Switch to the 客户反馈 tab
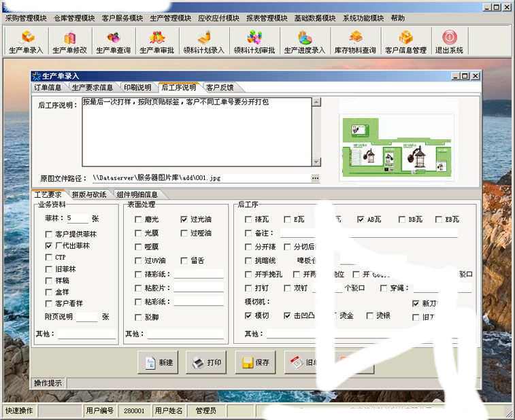Screen dimensions: 515x420 pyautogui.click(x=220, y=88)
